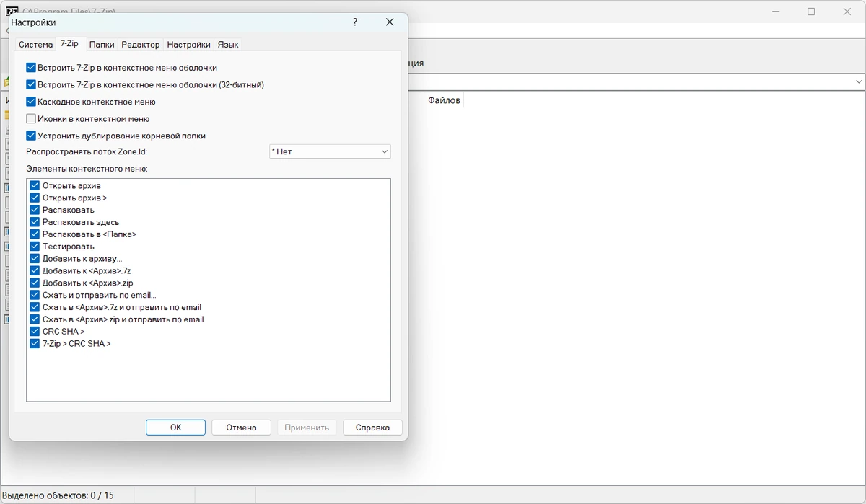Viewport: 866px width, 504px height.
Task: Open the Папки tab
Action: 102,45
